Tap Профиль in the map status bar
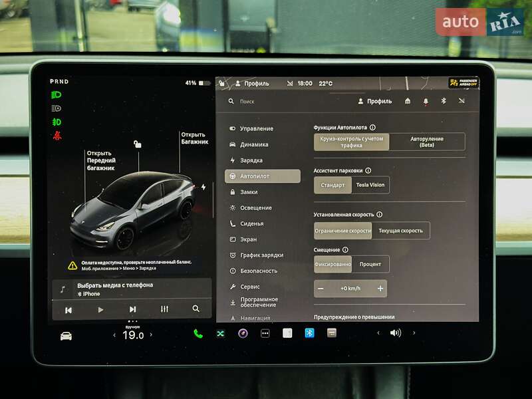 [252, 84]
